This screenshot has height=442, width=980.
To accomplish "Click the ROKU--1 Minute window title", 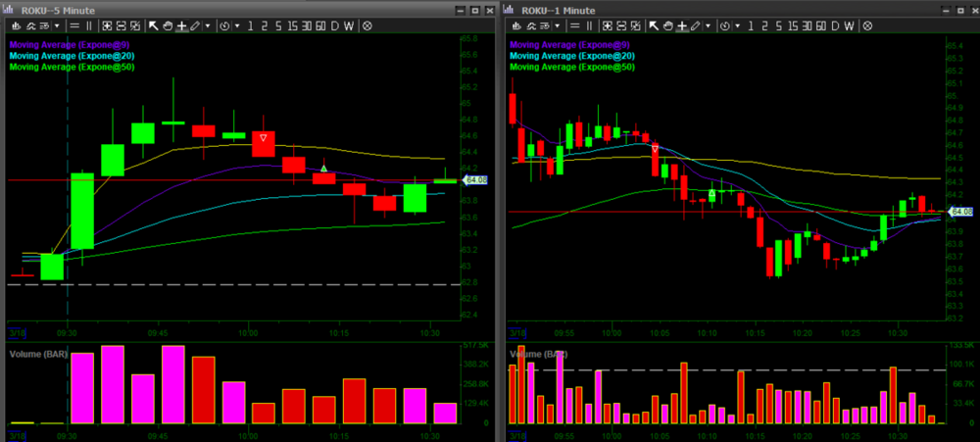I will click(x=561, y=9).
